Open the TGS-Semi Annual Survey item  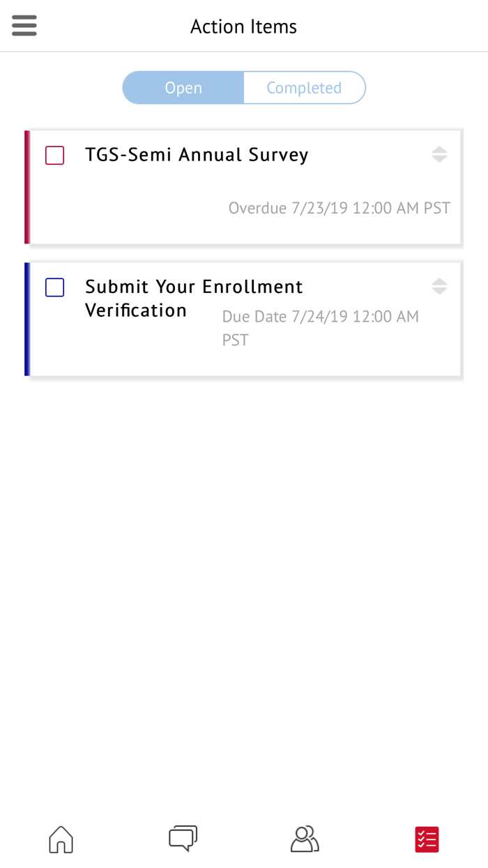[x=197, y=154]
